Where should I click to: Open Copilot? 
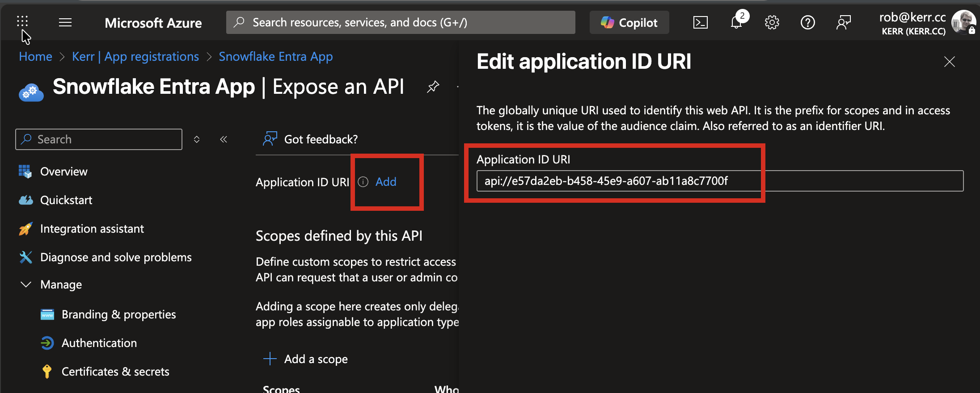click(629, 22)
